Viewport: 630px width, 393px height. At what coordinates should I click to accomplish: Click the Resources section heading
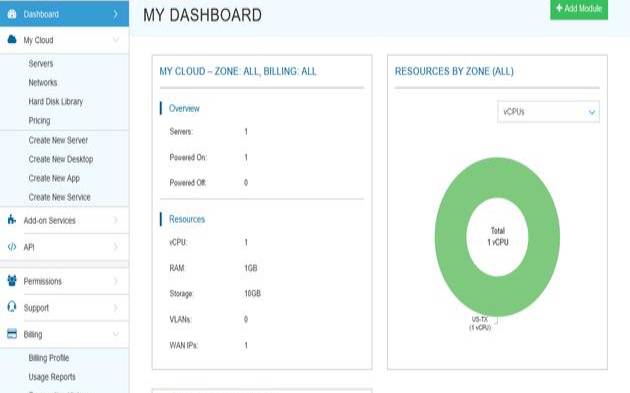pyautogui.click(x=187, y=219)
